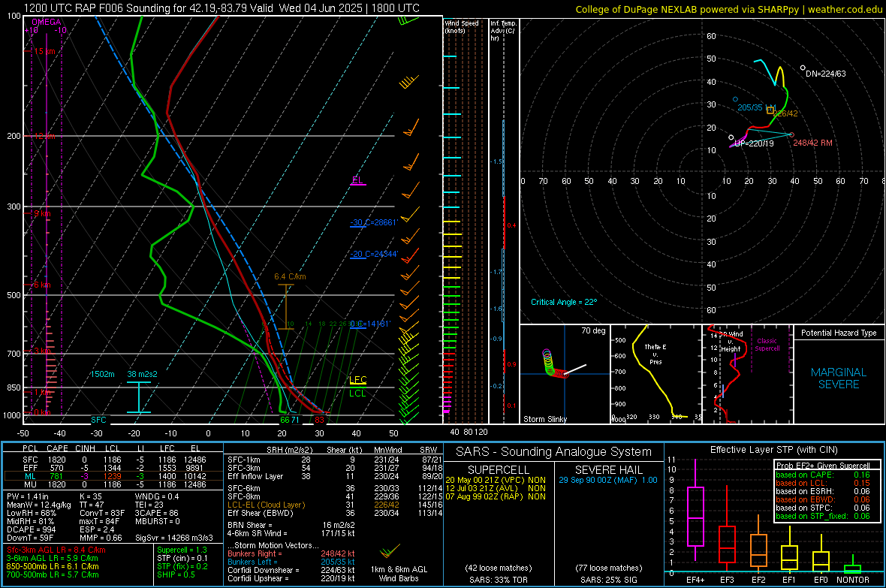Image resolution: width=886 pixels, height=588 pixels.
Task: Click the 6.4 C/km lapse rate label
Action: click(x=290, y=276)
